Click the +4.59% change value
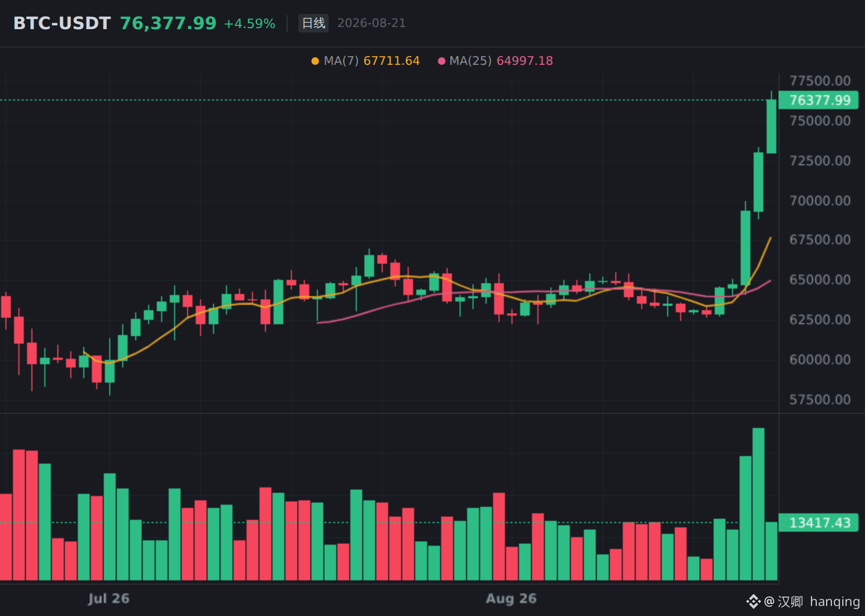 coord(250,24)
